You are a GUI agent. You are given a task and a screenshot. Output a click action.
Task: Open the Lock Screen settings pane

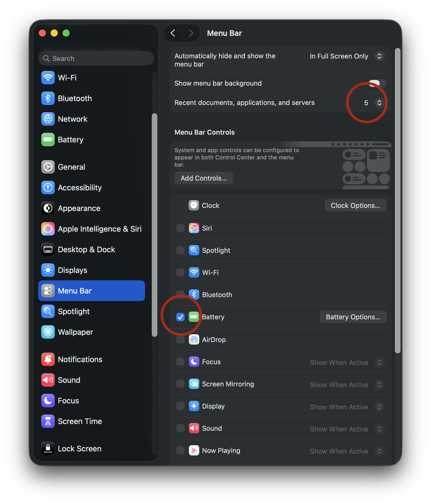[x=92, y=449]
